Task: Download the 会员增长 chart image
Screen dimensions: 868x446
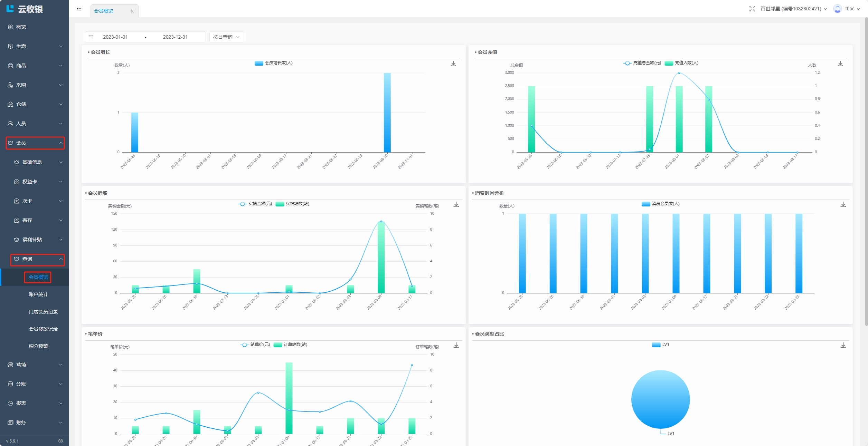Action: 453,64
